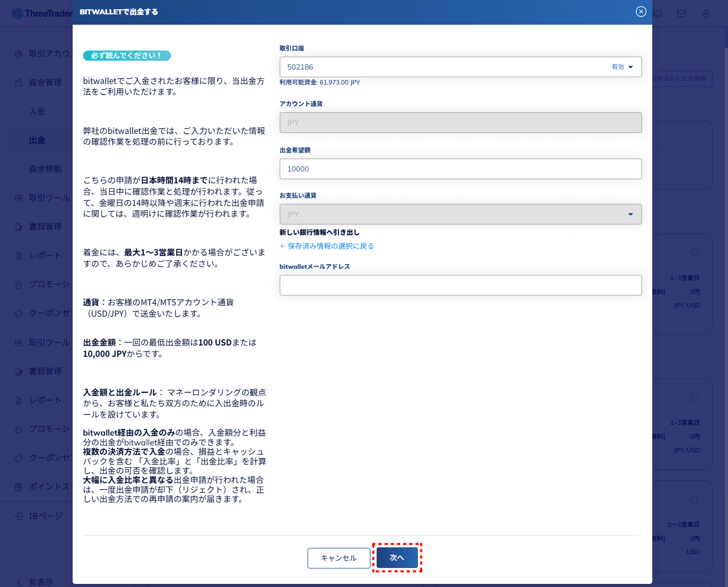Image resolution: width=728 pixels, height=587 pixels.
Task: Click the user profile icon in header
Action: coord(706,13)
